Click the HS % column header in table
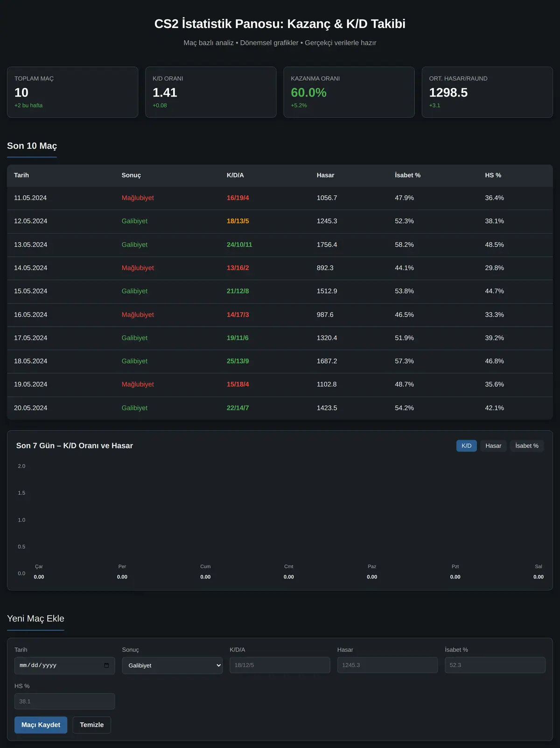The image size is (560, 748). (493, 175)
